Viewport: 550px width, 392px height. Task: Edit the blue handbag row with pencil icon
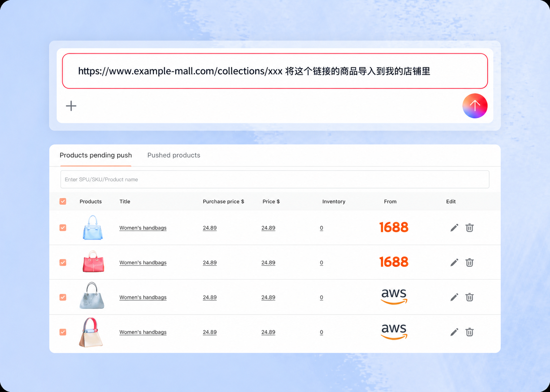click(x=454, y=228)
